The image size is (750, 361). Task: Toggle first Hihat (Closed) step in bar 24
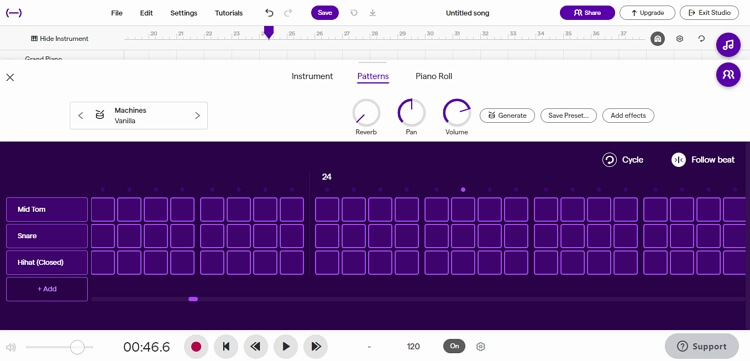coord(327,263)
